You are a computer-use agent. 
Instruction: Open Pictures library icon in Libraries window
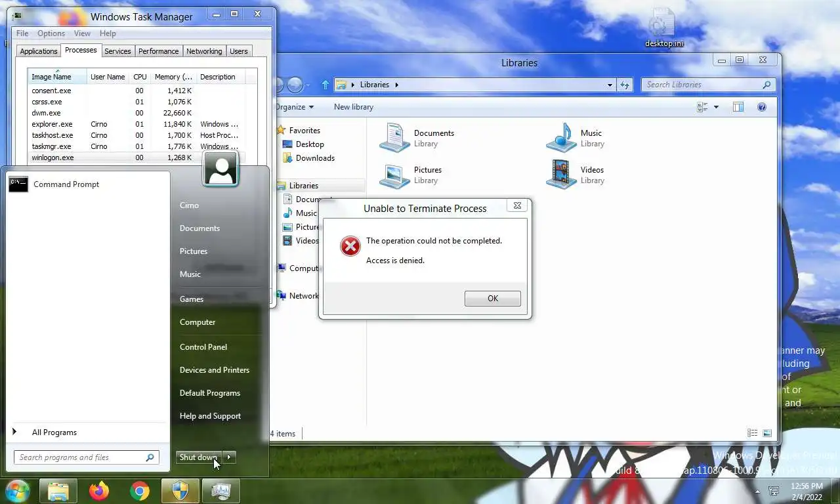coord(394,175)
